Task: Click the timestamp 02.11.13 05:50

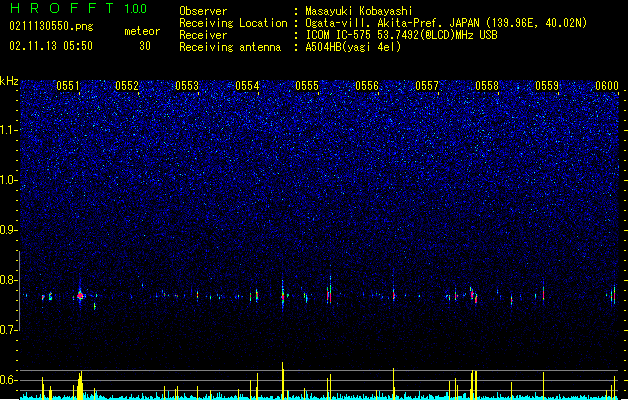Action: (x=51, y=46)
